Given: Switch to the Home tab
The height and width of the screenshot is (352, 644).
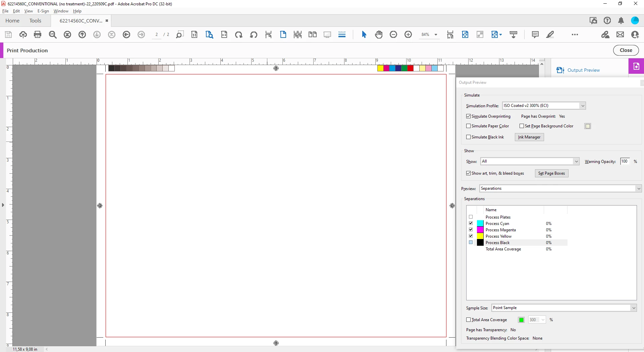Looking at the screenshot, I should (x=12, y=21).
